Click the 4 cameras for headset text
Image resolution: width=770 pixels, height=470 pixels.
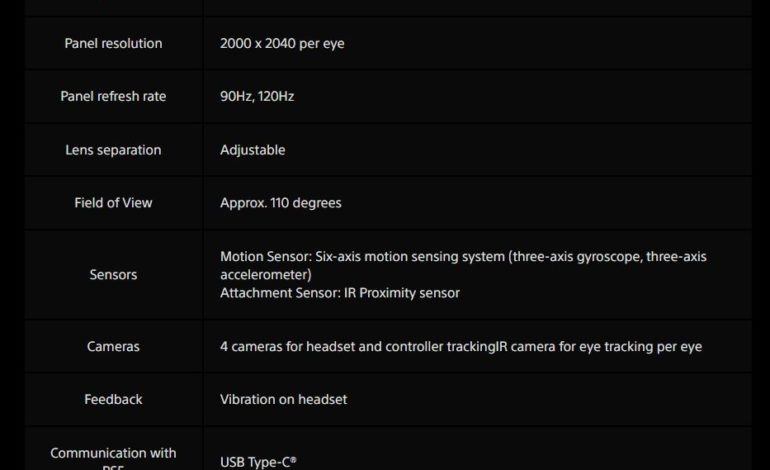pos(292,347)
